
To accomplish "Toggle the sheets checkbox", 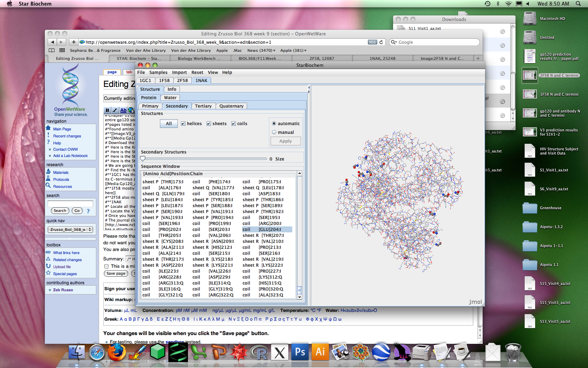I will (x=209, y=124).
